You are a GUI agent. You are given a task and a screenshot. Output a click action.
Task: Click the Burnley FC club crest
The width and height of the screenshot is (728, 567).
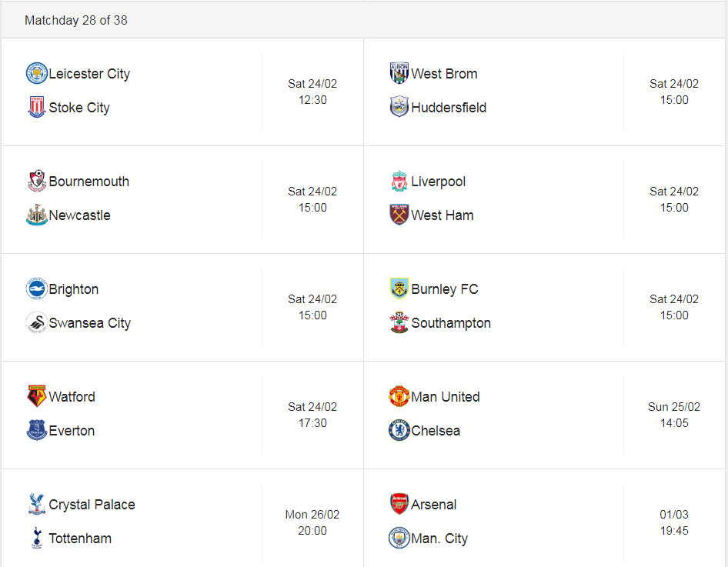(x=399, y=289)
